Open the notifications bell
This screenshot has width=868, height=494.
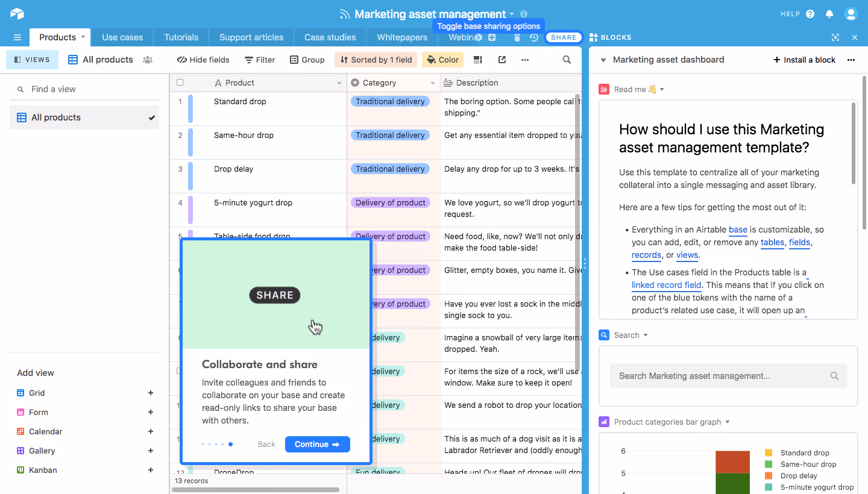point(829,14)
